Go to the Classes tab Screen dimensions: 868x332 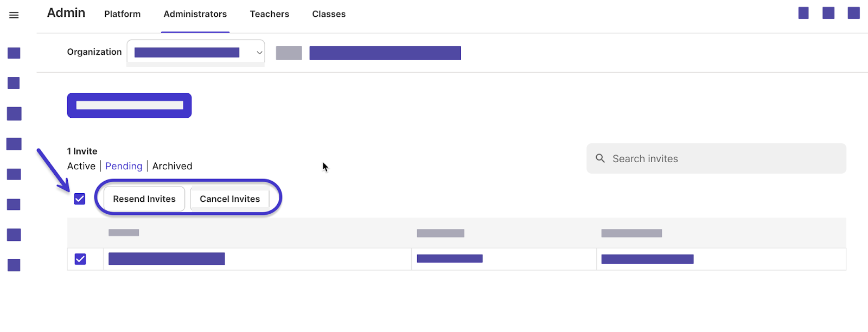329,14
